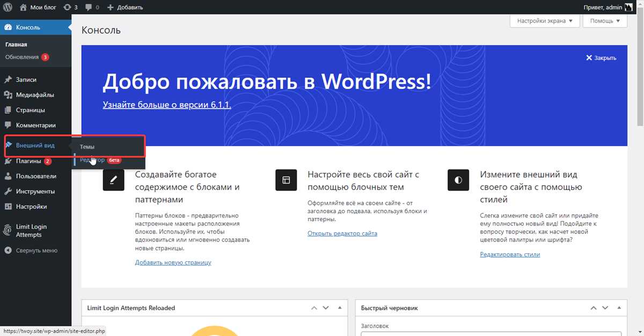Dismiss welcome panel with Закрыть
Image resolution: width=644 pixels, height=336 pixels.
pyautogui.click(x=601, y=58)
